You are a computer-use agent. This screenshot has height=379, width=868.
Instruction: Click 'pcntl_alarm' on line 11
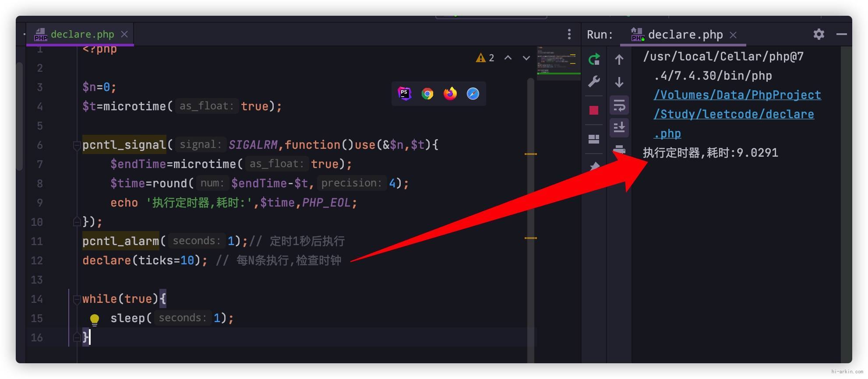coord(121,241)
